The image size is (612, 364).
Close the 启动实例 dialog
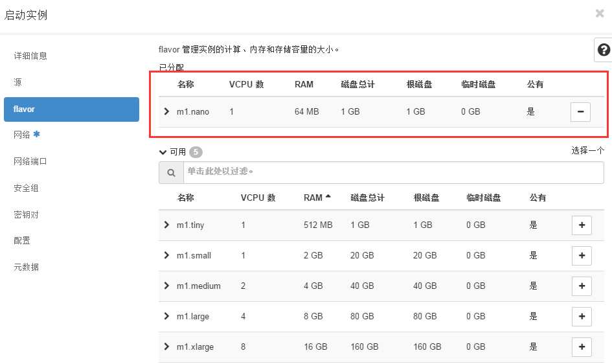(600, 14)
